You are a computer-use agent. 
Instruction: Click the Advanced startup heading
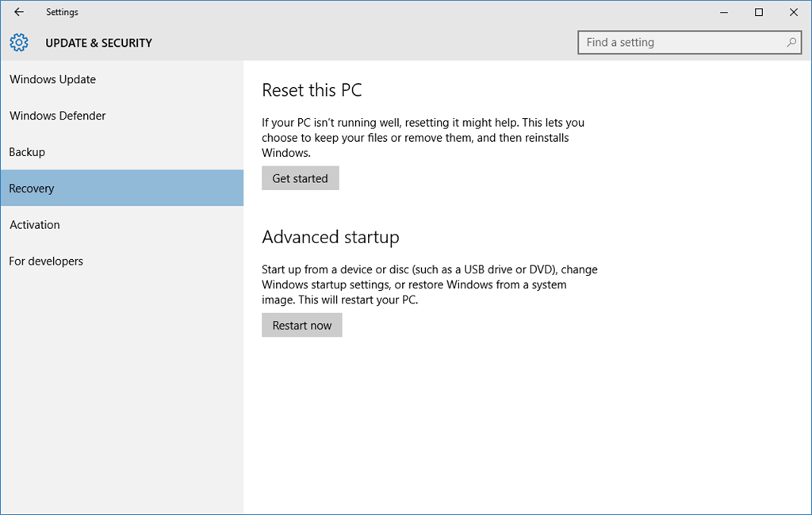[x=331, y=237]
